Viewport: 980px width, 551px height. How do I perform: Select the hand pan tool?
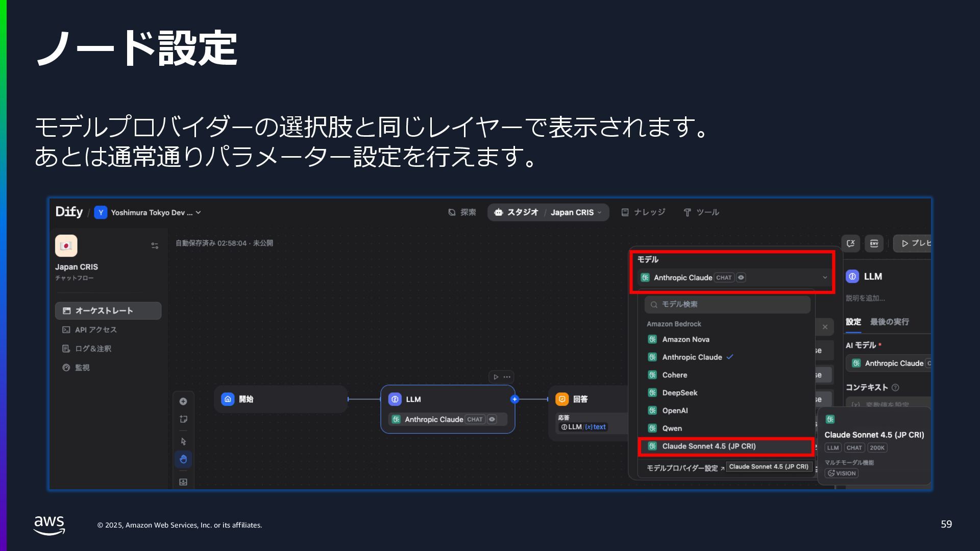pos(183,459)
